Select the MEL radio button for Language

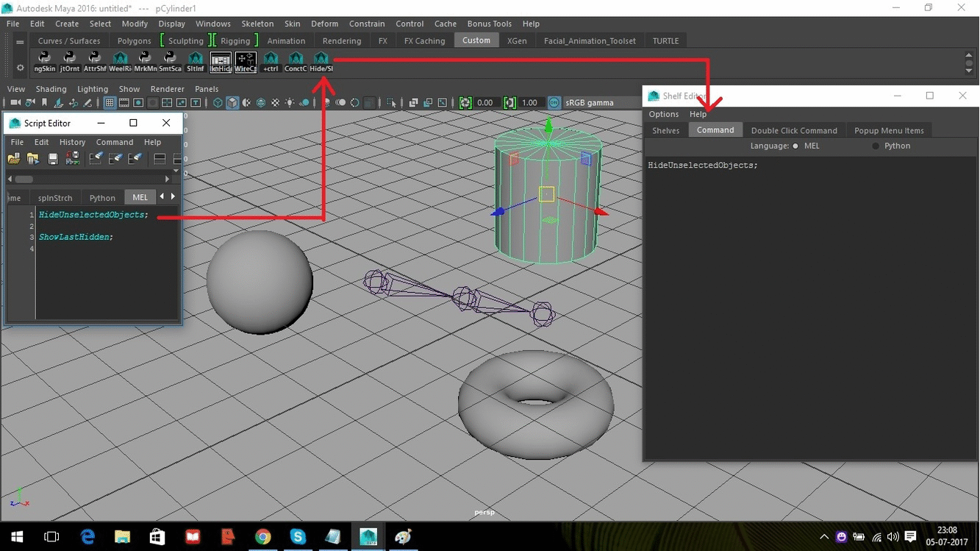795,146
